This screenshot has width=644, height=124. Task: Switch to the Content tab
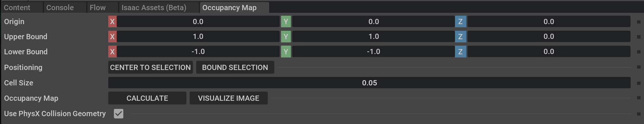(x=17, y=8)
